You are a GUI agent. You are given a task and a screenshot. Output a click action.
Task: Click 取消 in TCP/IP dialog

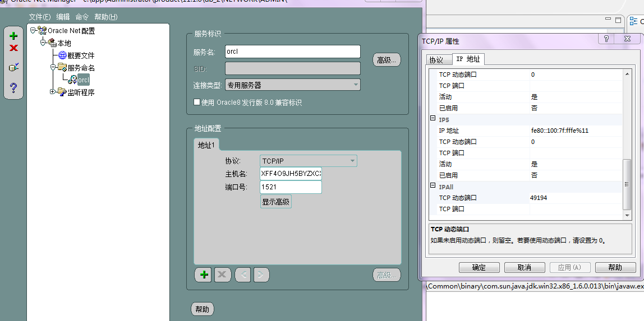tap(525, 267)
